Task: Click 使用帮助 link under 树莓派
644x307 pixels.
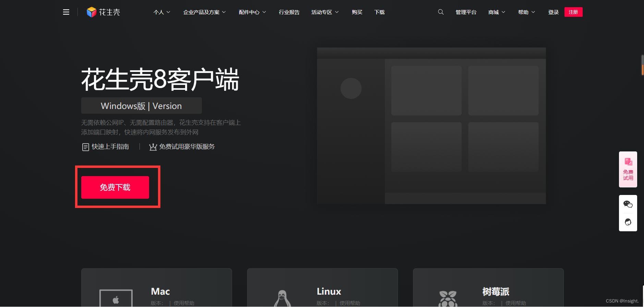Action: coord(515,303)
